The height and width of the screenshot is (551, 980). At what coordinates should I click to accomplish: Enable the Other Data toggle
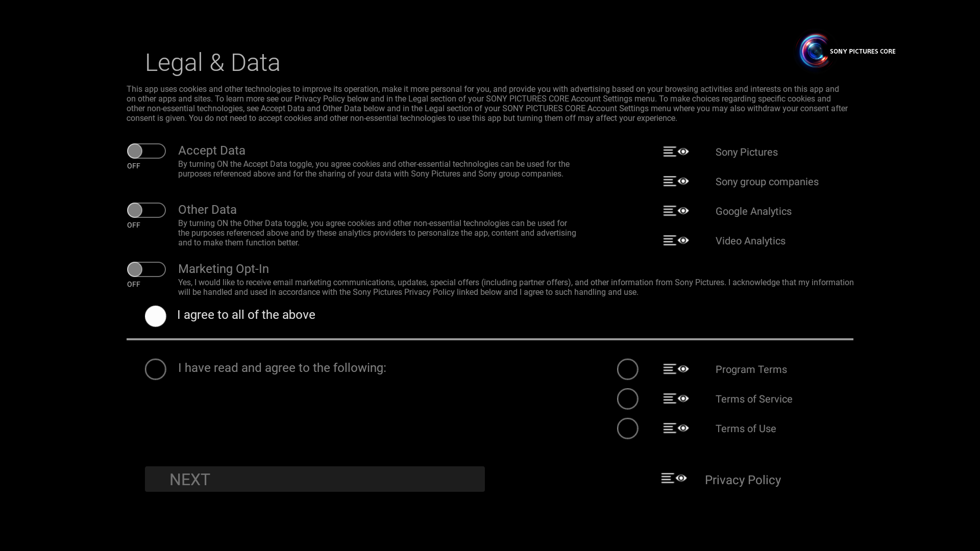point(146,210)
